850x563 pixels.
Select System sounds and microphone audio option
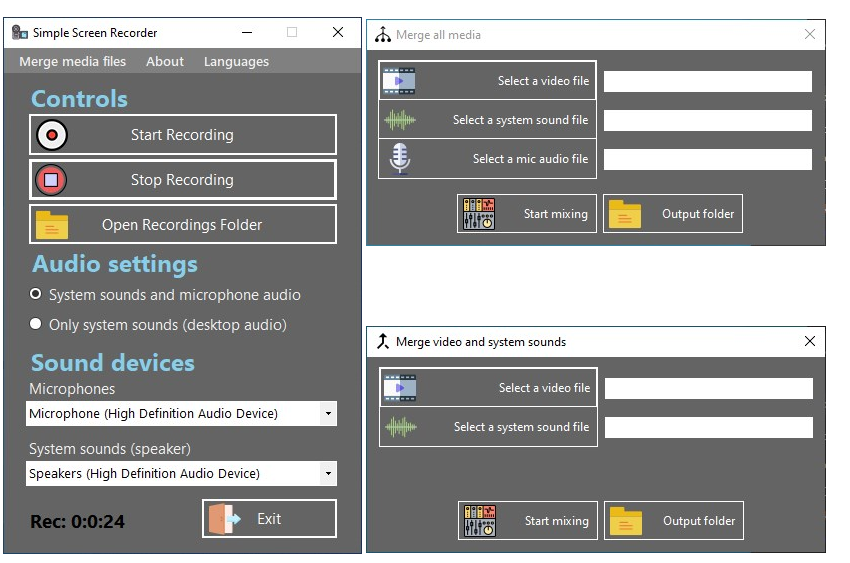coord(36,294)
